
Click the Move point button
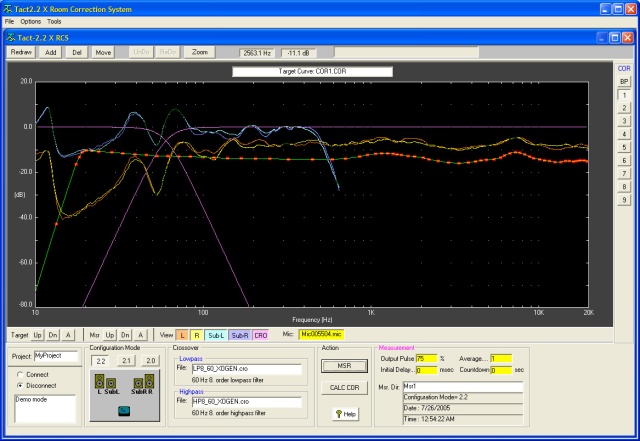(x=103, y=52)
